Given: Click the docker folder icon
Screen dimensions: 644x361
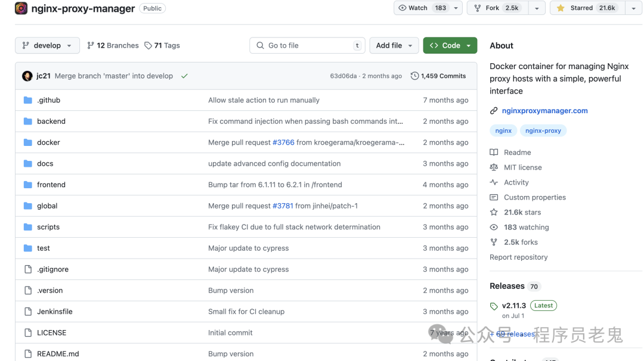Looking at the screenshot, I should tap(28, 142).
